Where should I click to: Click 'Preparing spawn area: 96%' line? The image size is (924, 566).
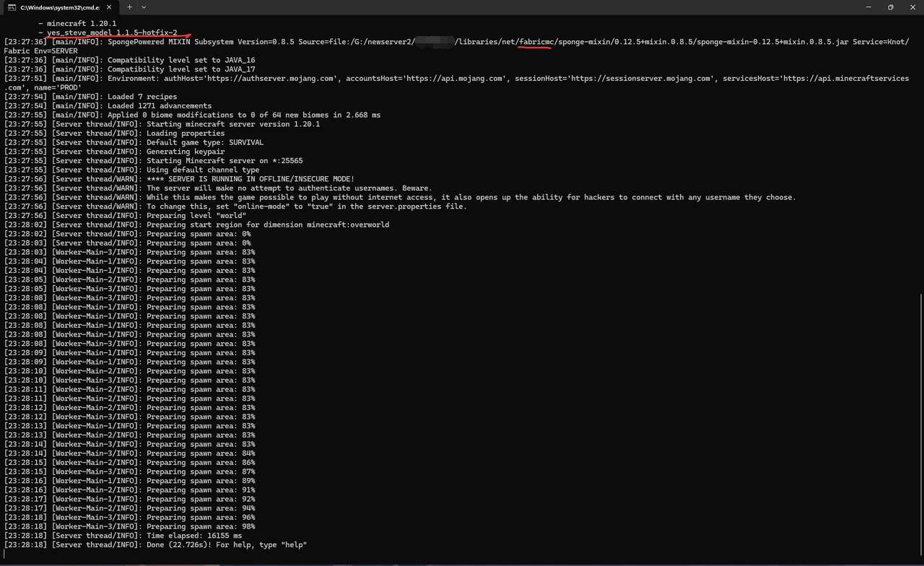coord(129,518)
